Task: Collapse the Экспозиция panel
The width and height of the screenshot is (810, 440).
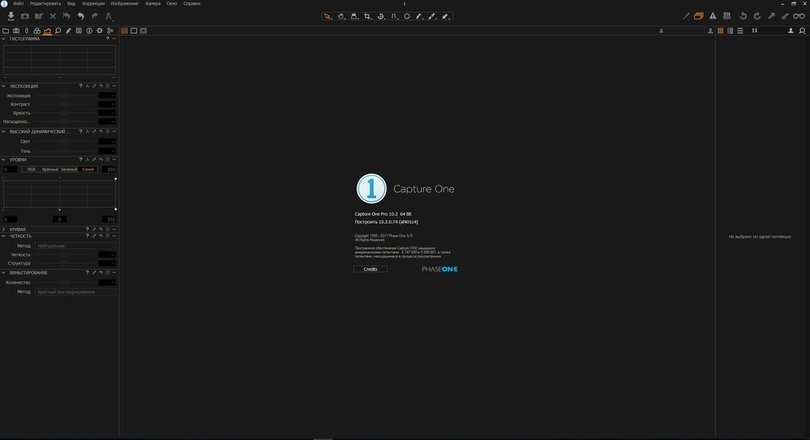Action: [x=4, y=86]
